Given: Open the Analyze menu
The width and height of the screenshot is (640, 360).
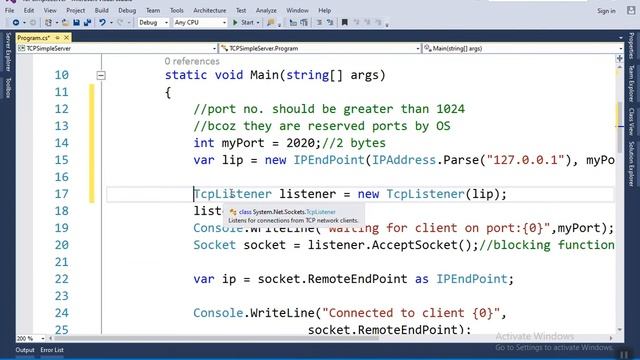Looking at the screenshot, I should pyautogui.click(x=266, y=10).
